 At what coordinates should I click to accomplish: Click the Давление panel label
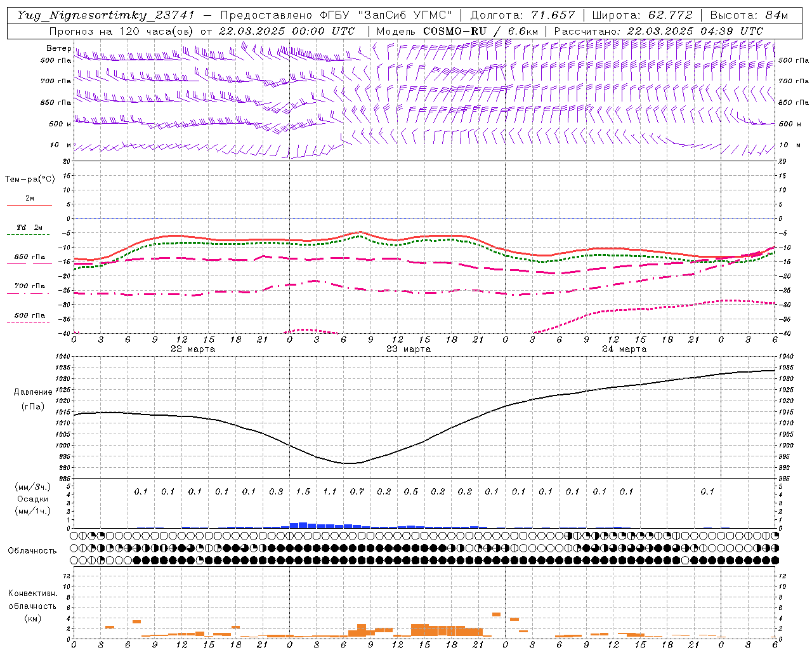coord(33,392)
